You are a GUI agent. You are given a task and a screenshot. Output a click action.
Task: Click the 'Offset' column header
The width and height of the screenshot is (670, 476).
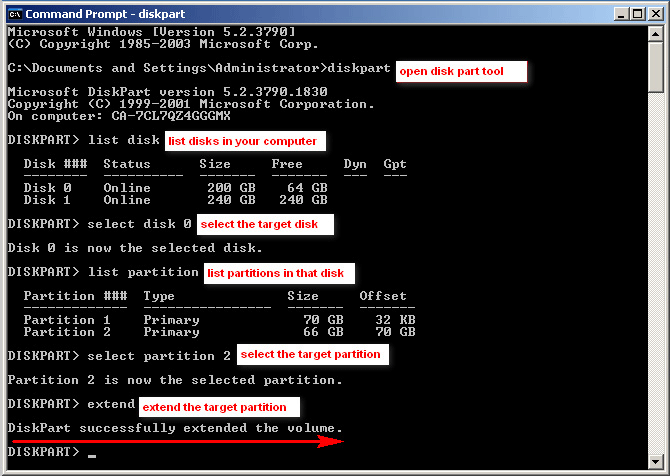click(x=383, y=296)
